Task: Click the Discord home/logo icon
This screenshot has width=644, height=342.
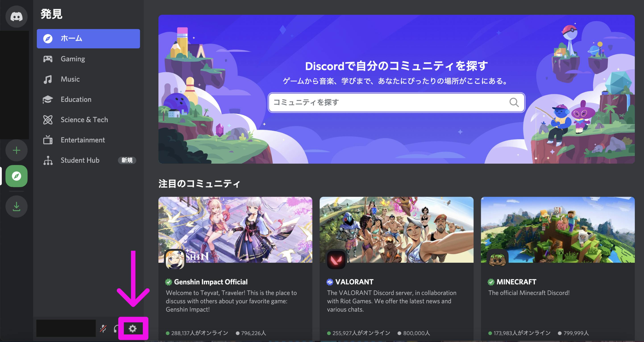Action: pyautogui.click(x=16, y=16)
